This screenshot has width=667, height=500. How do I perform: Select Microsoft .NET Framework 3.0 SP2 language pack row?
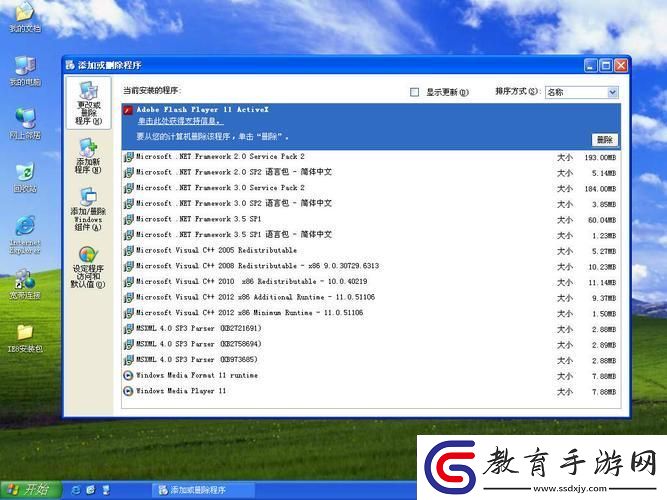[x=371, y=204]
